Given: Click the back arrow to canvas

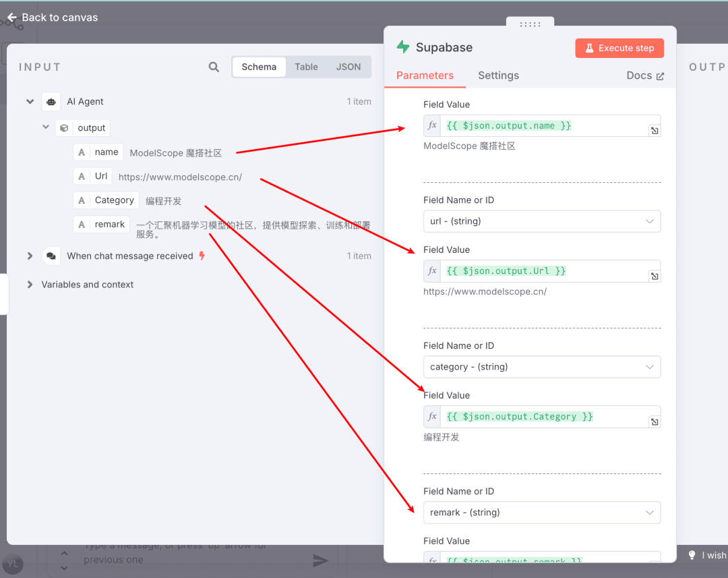Looking at the screenshot, I should coord(12,18).
